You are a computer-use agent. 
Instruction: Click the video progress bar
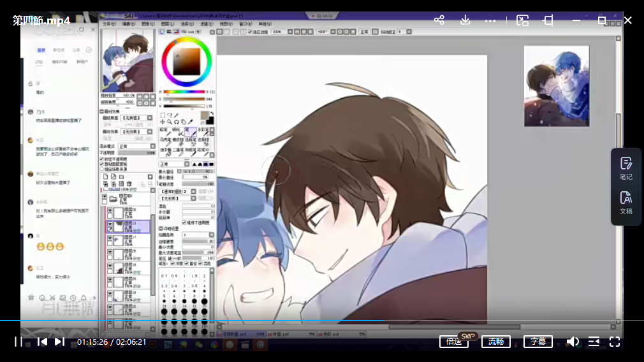tap(322, 321)
